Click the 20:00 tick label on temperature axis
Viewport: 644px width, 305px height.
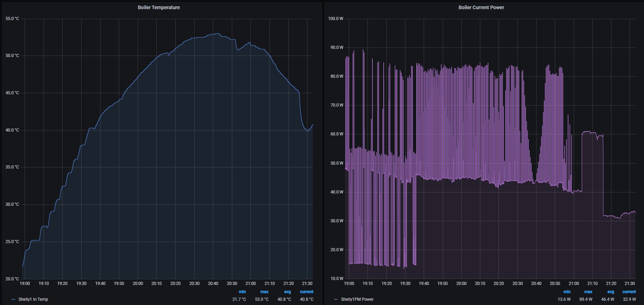[x=138, y=284]
